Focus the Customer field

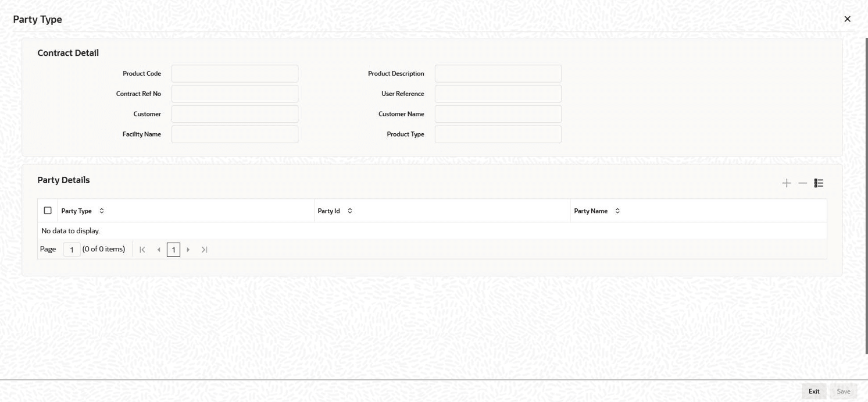235,114
